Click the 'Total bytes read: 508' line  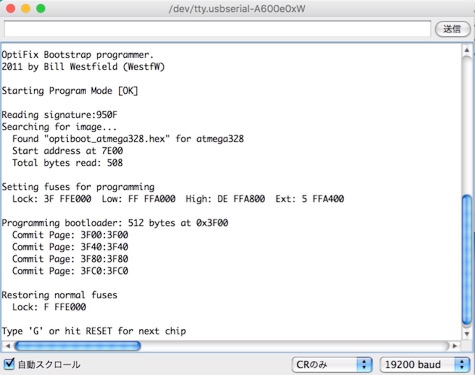click(x=67, y=163)
